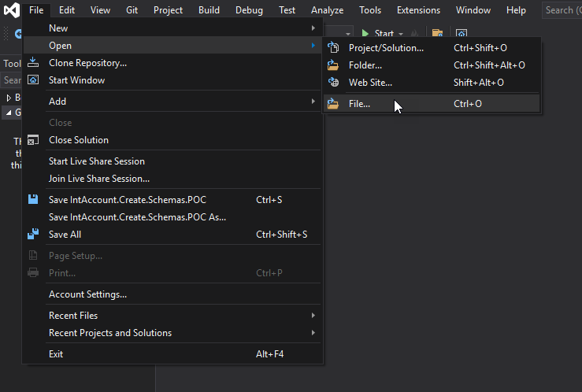Click the Start debugging button label
Screen dimensions: 582x392
point(384,34)
